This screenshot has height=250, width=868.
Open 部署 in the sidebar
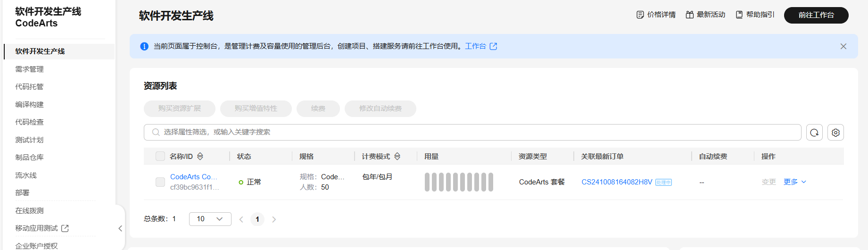(x=22, y=193)
